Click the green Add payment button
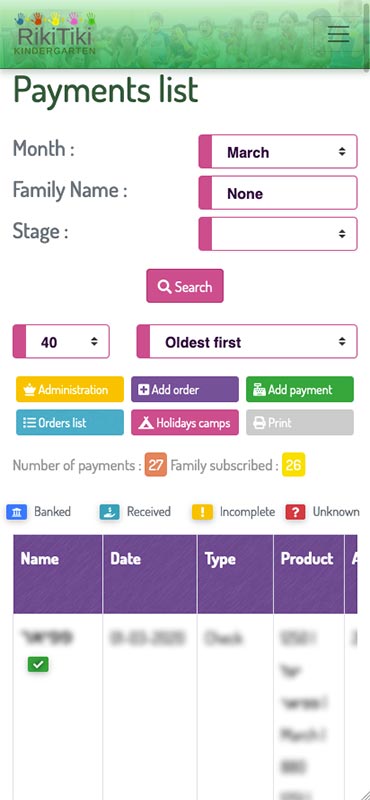Image resolution: width=370 pixels, height=800 pixels. coord(300,390)
